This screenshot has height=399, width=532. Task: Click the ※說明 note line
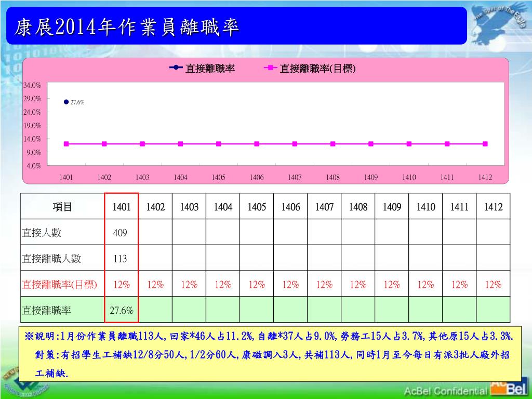[270, 336]
